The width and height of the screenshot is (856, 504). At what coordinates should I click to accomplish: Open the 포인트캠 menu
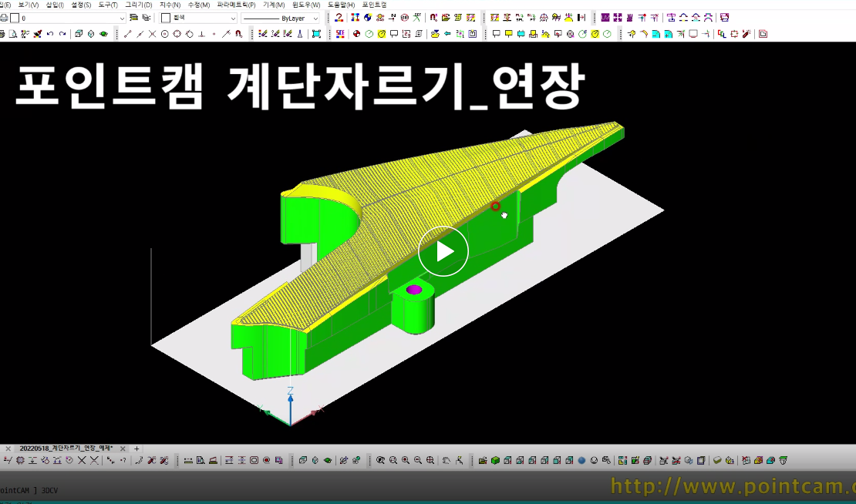[374, 5]
